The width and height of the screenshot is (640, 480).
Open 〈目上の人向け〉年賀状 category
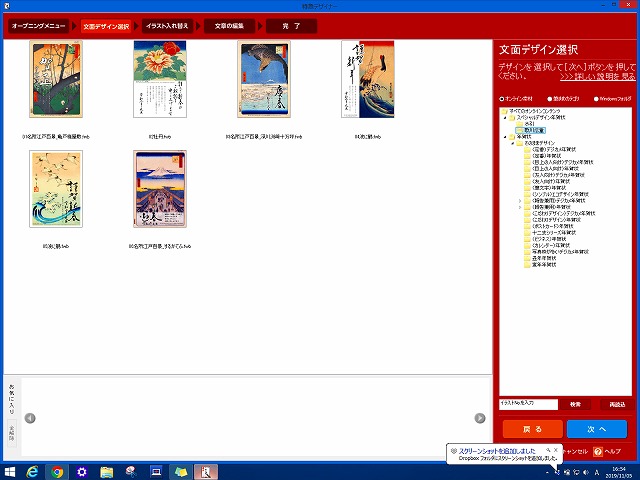[x=556, y=169]
